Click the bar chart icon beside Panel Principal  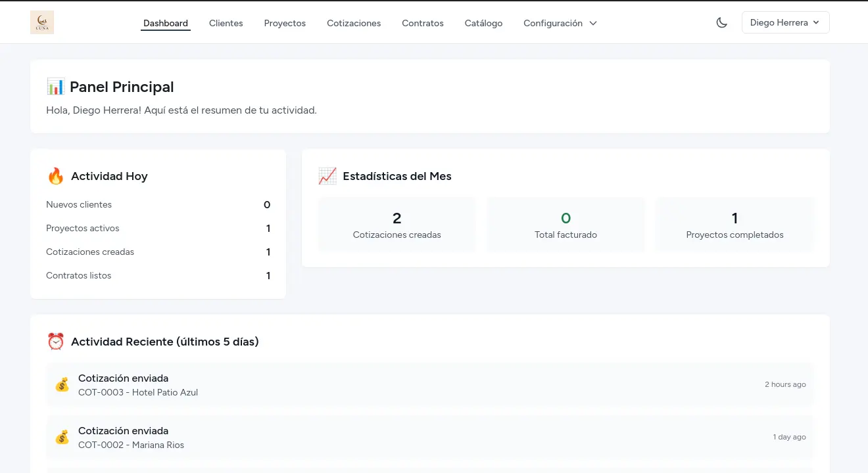pos(55,86)
